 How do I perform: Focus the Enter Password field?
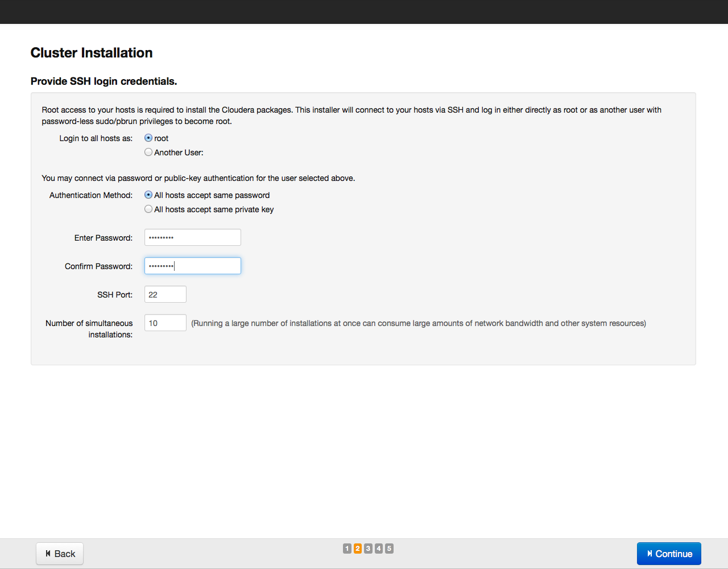pyautogui.click(x=193, y=237)
